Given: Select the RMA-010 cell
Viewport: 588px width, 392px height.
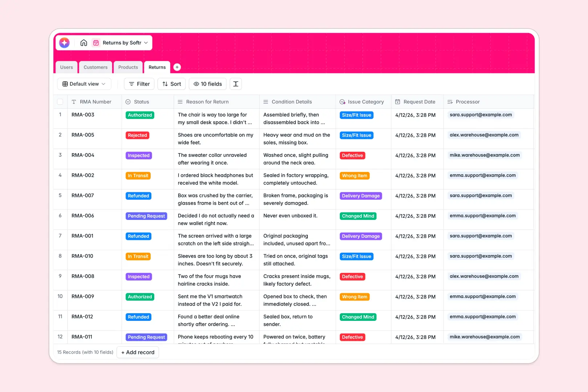Looking at the screenshot, I should (94, 260).
